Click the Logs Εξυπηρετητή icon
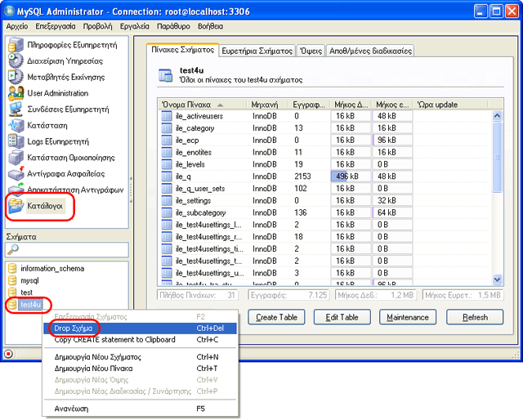 click(x=16, y=141)
